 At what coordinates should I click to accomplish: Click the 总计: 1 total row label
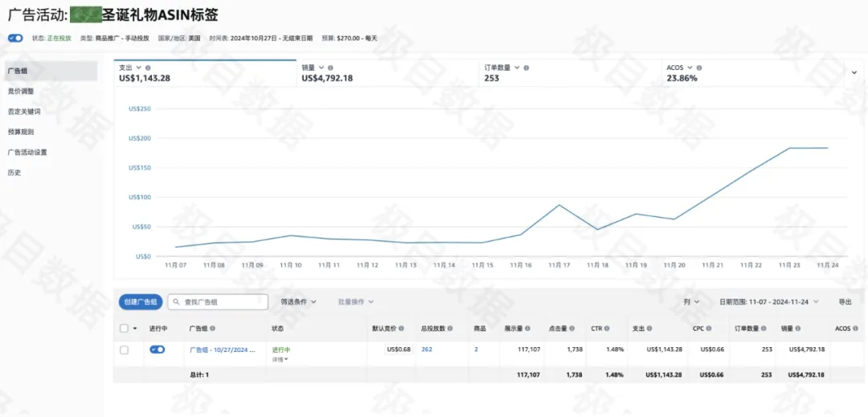(199, 374)
